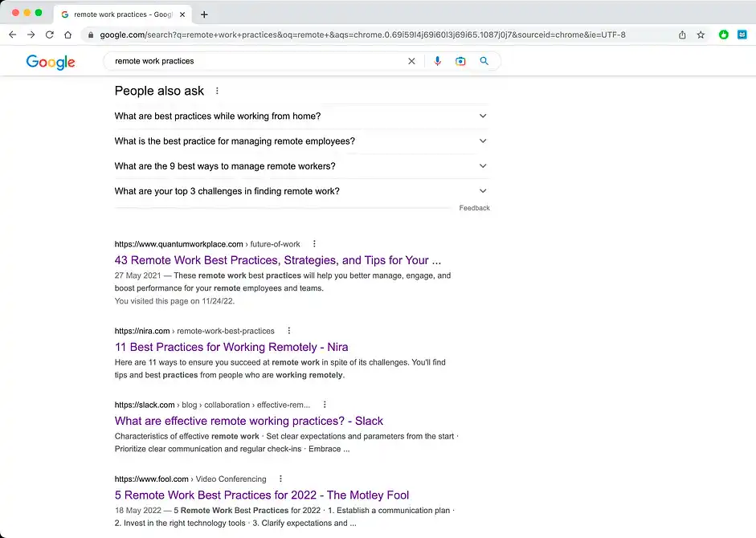This screenshot has width=756, height=538.
Task: Open the browser home page
Action: pos(68,35)
